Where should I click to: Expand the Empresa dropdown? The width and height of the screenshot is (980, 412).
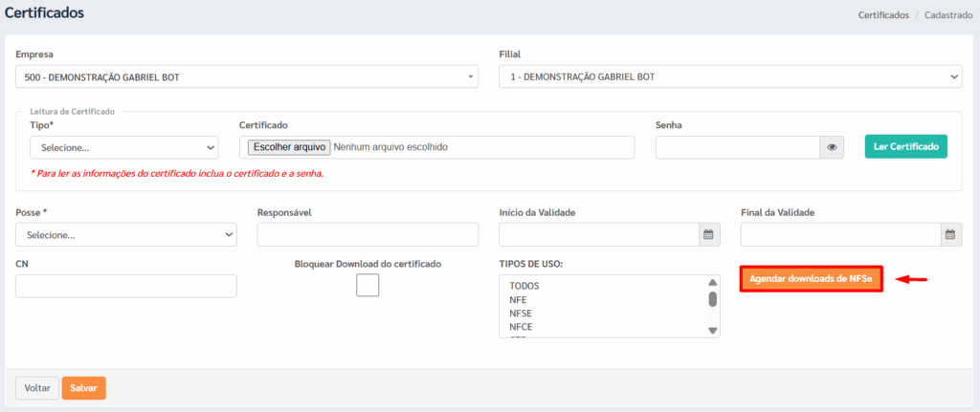click(247, 76)
